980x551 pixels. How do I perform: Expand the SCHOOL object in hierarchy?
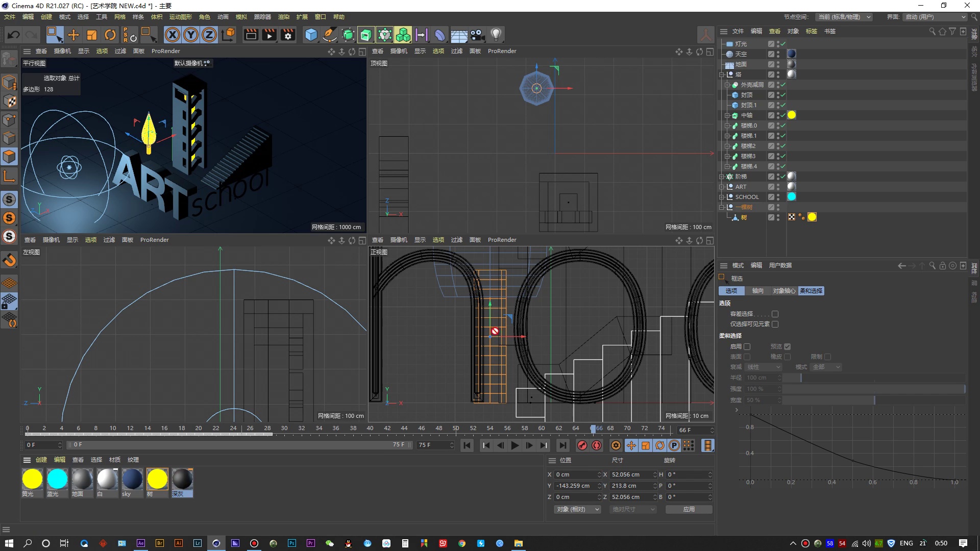click(x=722, y=197)
